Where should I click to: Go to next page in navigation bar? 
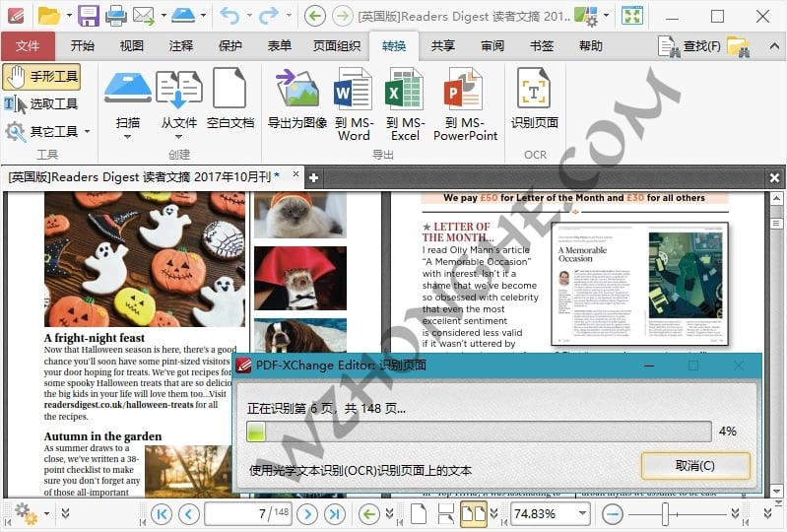(307, 513)
